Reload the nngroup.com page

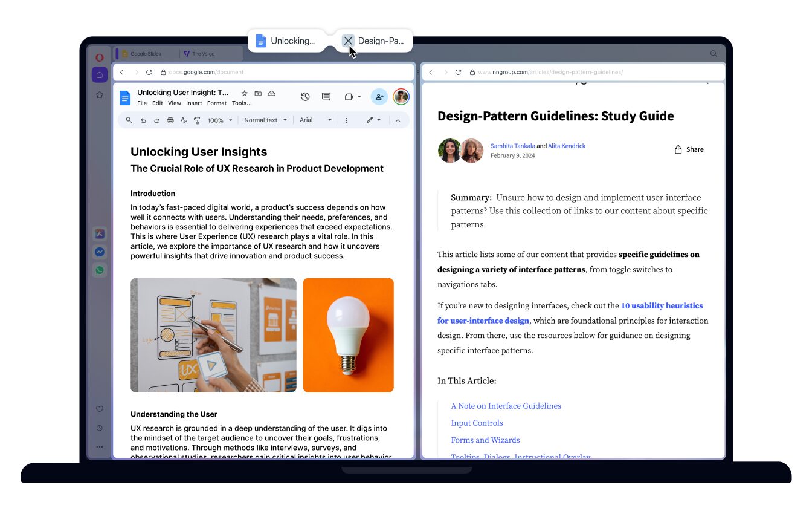point(458,73)
